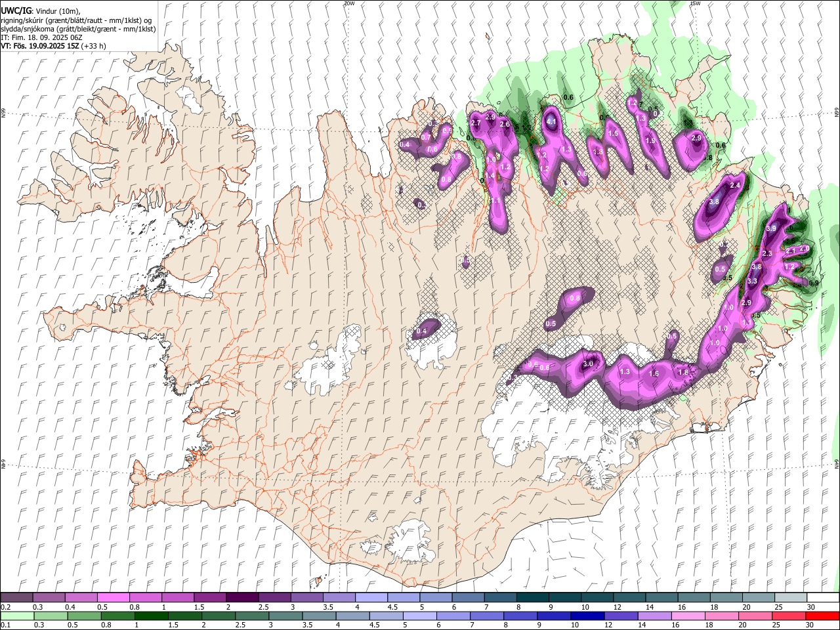The width and height of the screenshot is (840, 630).
Task: Click the 'slydda/snjókoma' snow legend description line
Action: 78,29
